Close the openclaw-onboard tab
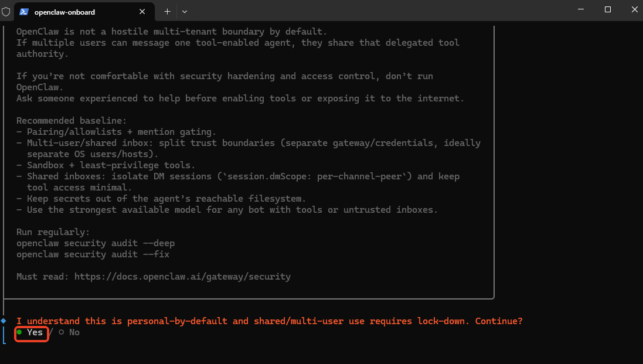 click(142, 11)
